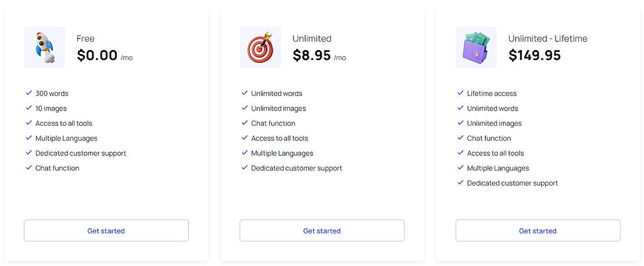Click "Dedicated customer support" in the Free plan
This screenshot has width=644, height=266.
tap(81, 153)
